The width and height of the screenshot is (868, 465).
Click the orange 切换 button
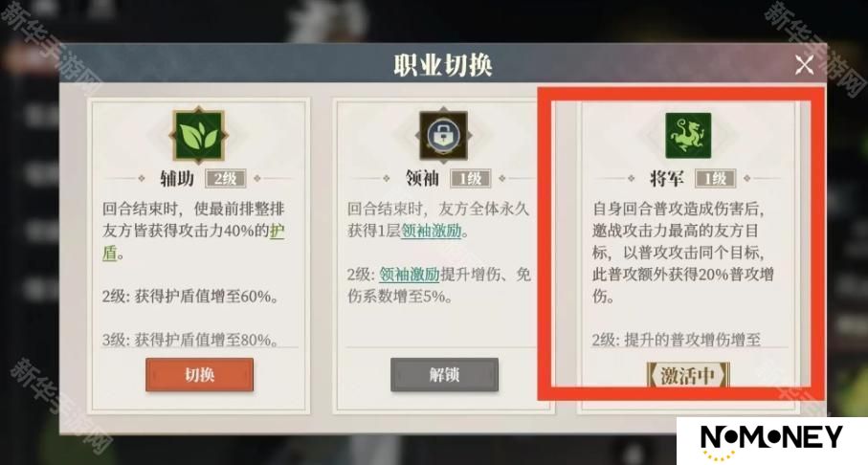point(200,375)
